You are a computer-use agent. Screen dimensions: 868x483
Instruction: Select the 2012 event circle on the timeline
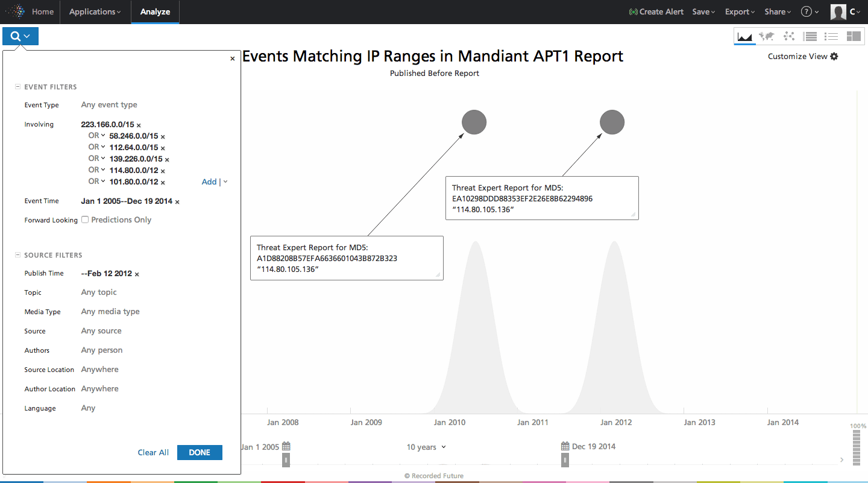point(612,122)
